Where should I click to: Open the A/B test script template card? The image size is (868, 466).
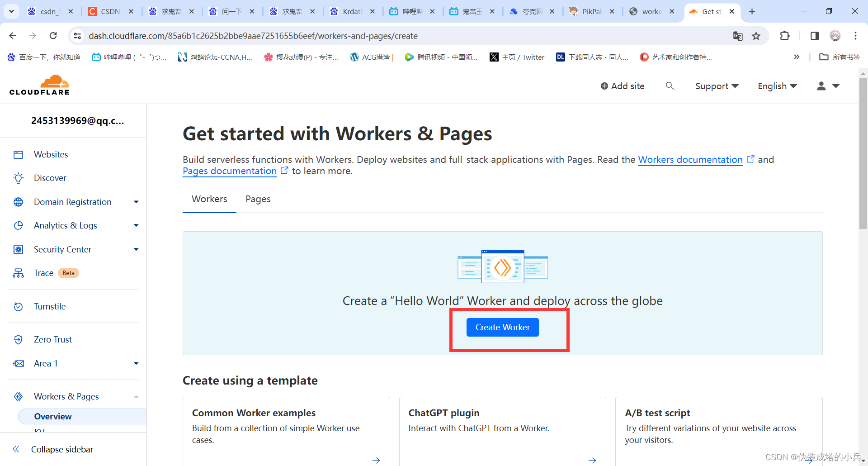(719, 431)
